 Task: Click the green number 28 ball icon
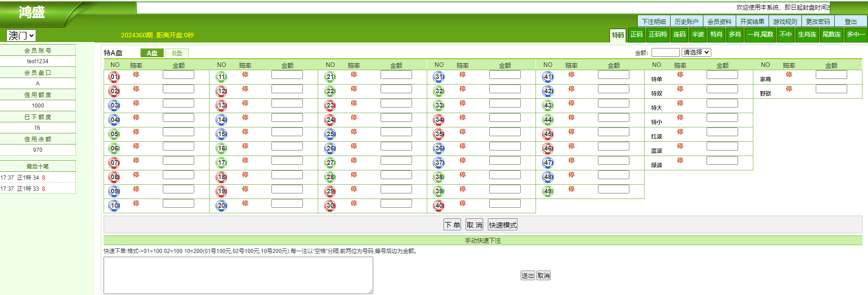[x=330, y=177]
